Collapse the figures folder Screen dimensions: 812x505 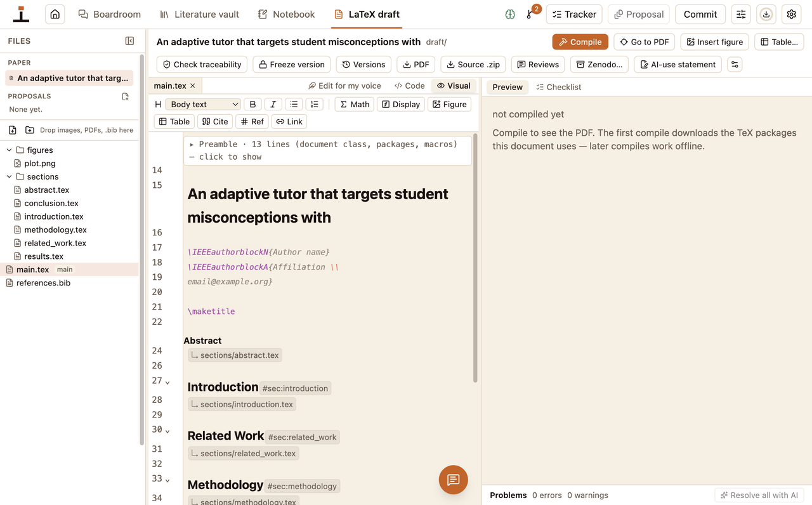10,150
